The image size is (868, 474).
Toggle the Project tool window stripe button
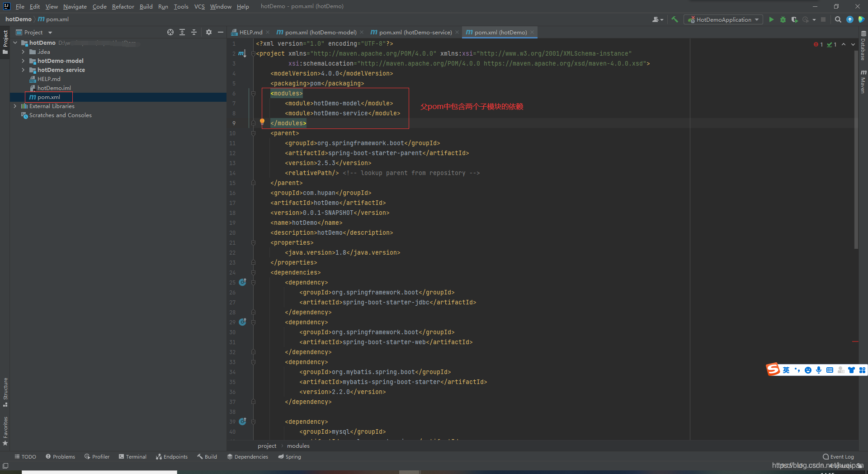point(5,42)
